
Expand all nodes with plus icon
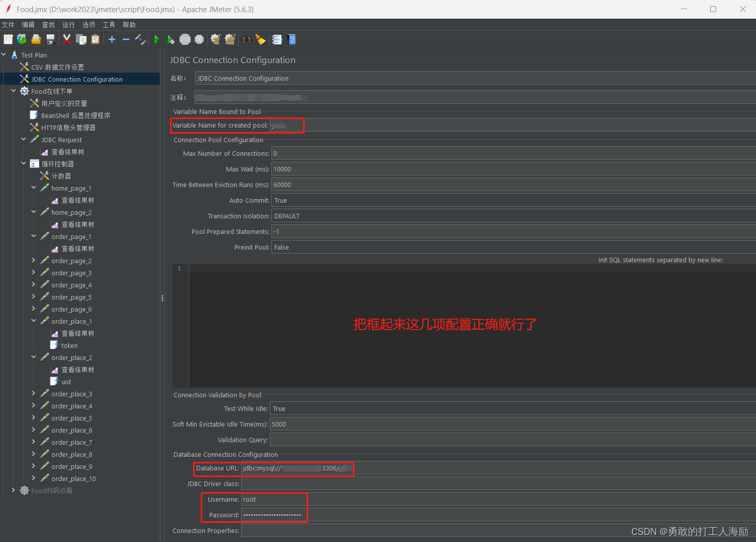click(x=112, y=39)
